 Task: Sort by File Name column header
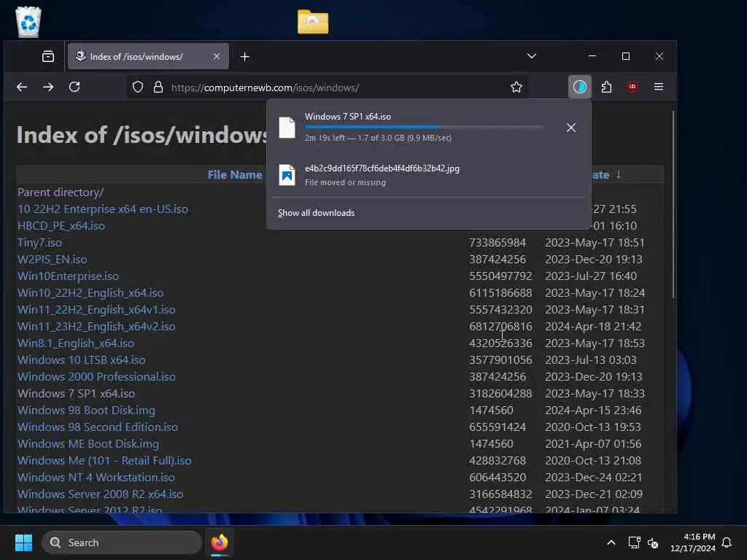[x=234, y=175]
